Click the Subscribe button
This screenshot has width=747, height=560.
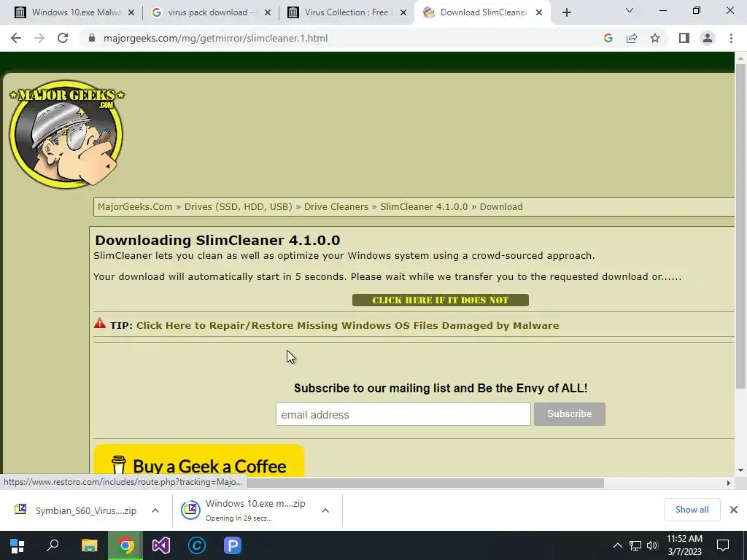coord(569,414)
